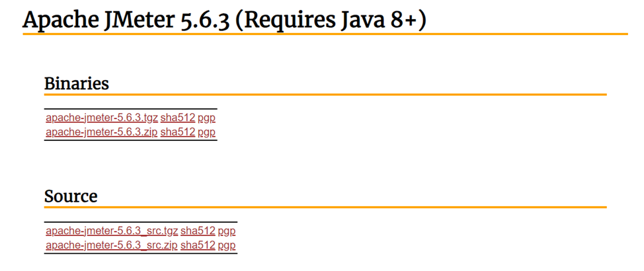Click the '(Requires Java 8+)' title text
Viewport: 644px width, 271px height.
(331, 20)
